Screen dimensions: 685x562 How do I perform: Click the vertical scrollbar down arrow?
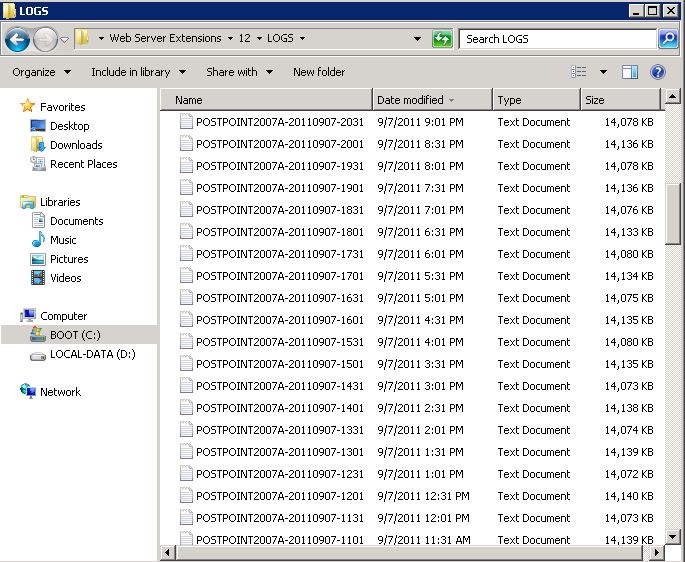pyautogui.click(x=673, y=536)
